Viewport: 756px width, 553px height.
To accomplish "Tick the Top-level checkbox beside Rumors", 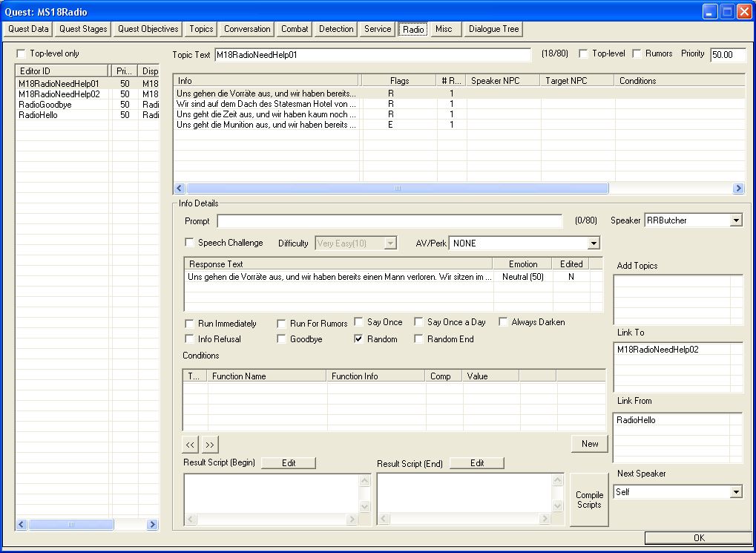I will click(x=583, y=53).
